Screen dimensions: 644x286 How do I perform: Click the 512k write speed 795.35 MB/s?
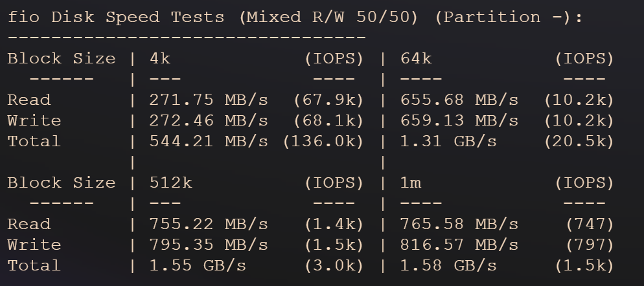[x=209, y=245]
